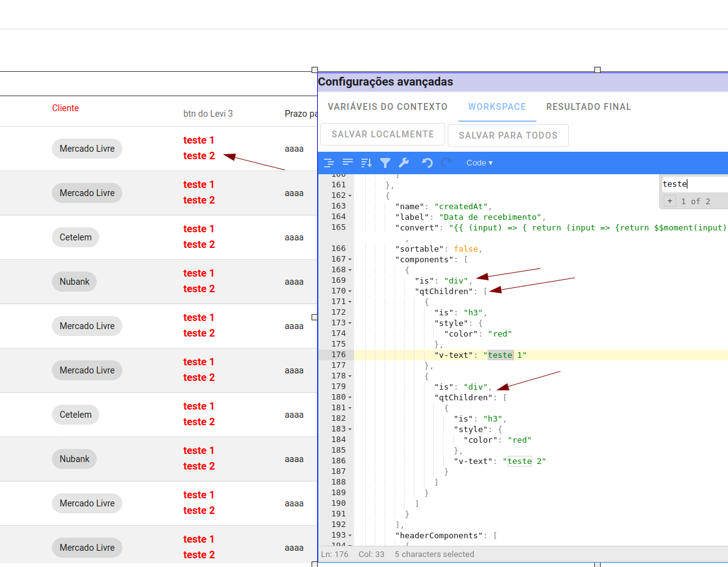The width and height of the screenshot is (728, 567).
Task: Click Salvar Para Todos button
Action: click(x=508, y=136)
